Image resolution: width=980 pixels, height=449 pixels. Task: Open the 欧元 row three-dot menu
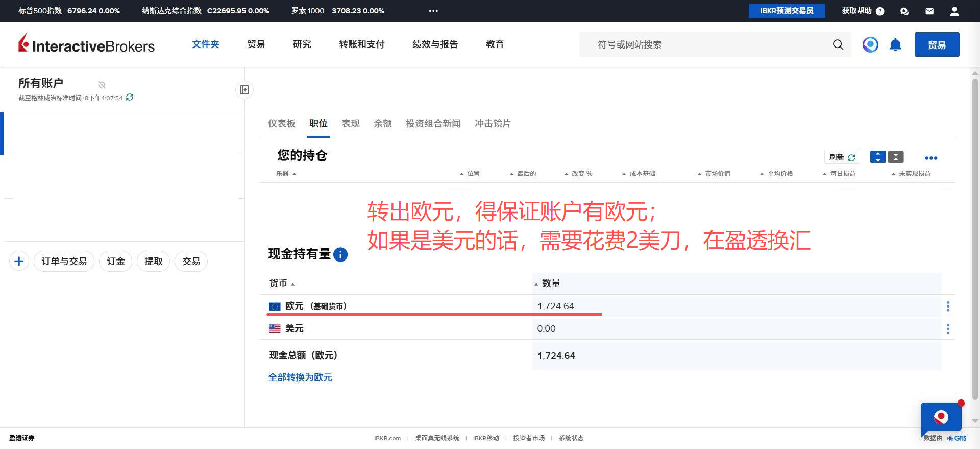(x=948, y=306)
